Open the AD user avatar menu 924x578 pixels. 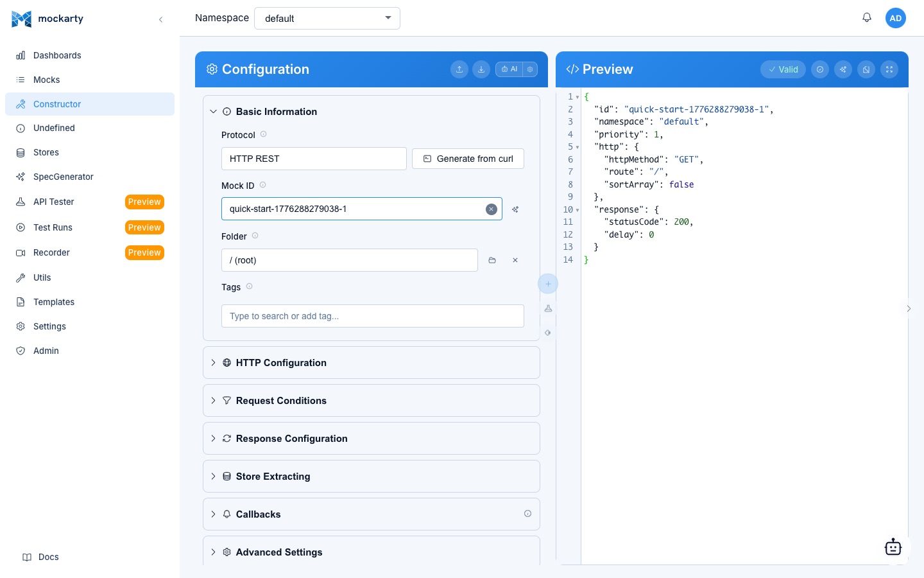tap(896, 18)
